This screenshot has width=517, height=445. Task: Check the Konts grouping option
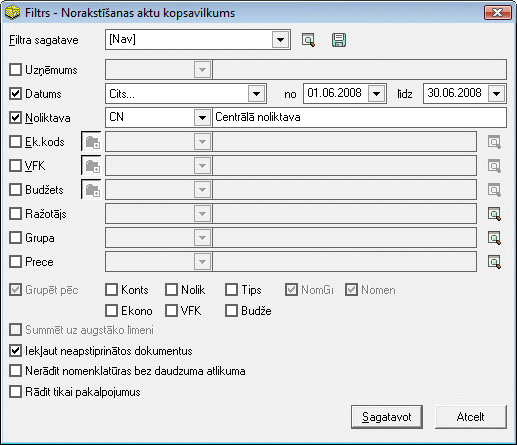point(112,290)
